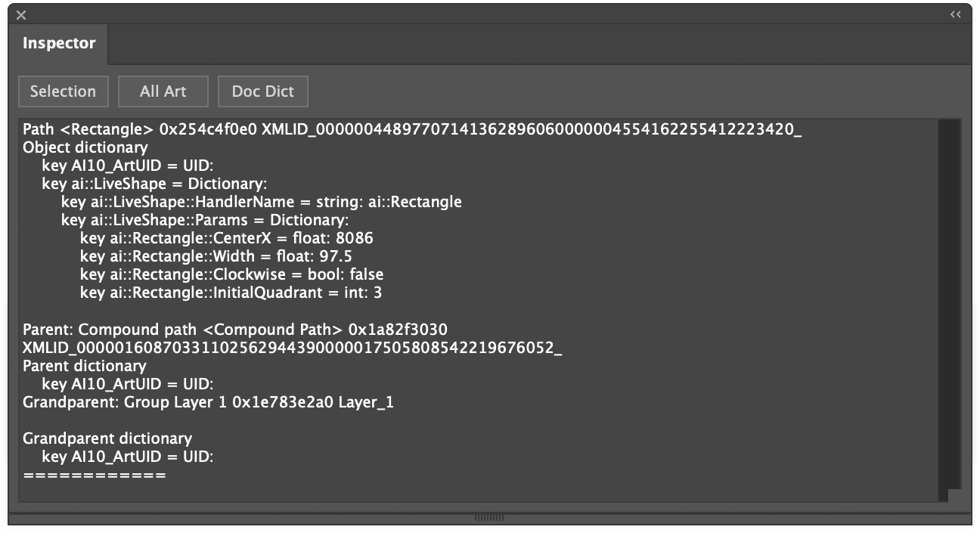Click the CenterX float 8086 line

(227, 238)
